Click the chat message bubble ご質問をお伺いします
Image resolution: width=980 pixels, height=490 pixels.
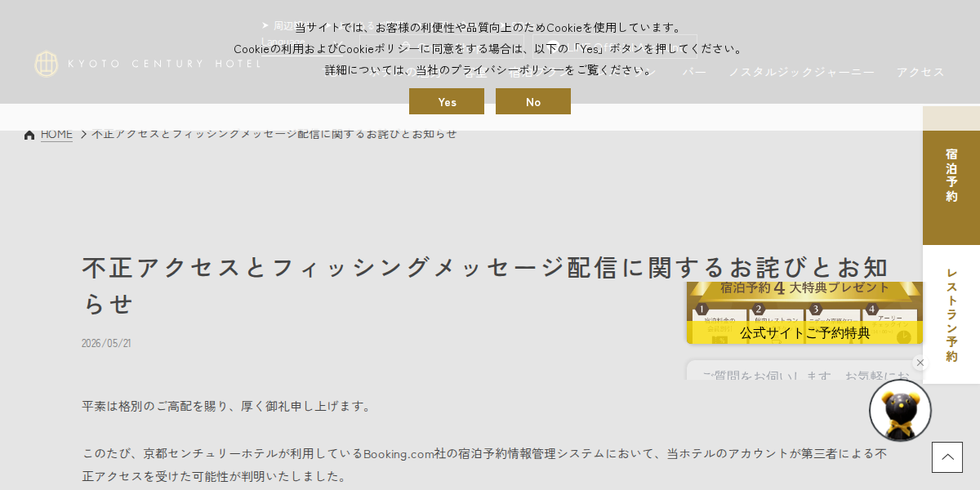[804, 370]
